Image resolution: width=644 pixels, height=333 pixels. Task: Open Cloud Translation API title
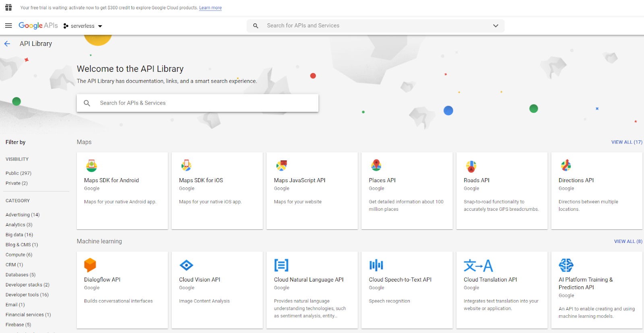click(x=490, y=280)
